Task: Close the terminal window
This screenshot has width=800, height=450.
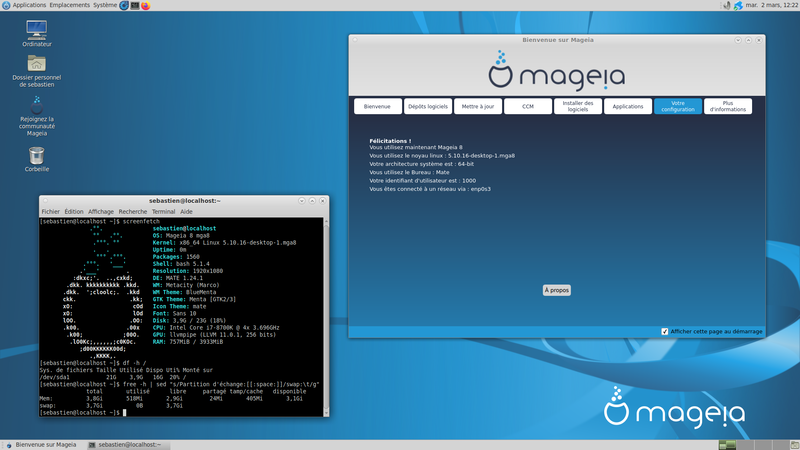Action: point(322,201)
